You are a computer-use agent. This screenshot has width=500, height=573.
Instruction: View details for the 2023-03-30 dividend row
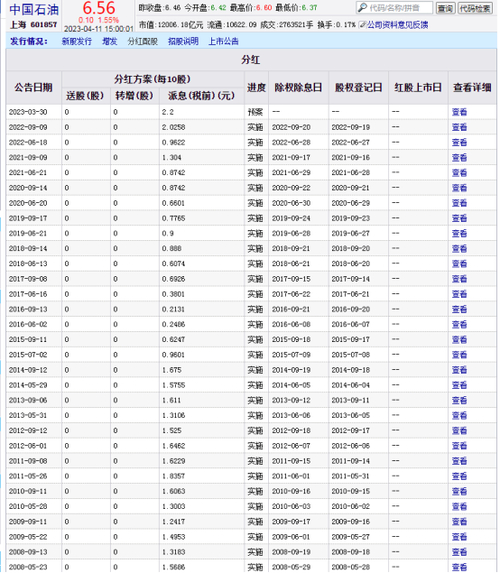pyautogui.click(x=459, y=112)
